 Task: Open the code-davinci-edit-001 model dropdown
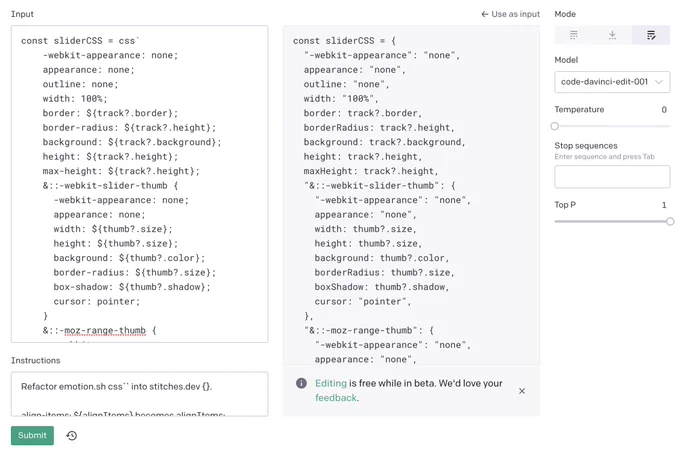point(612,82)
